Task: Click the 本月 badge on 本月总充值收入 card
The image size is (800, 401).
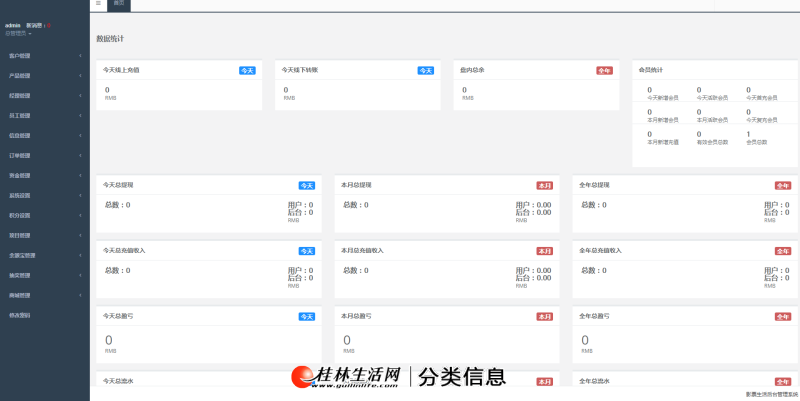Action: pos(544,251)
